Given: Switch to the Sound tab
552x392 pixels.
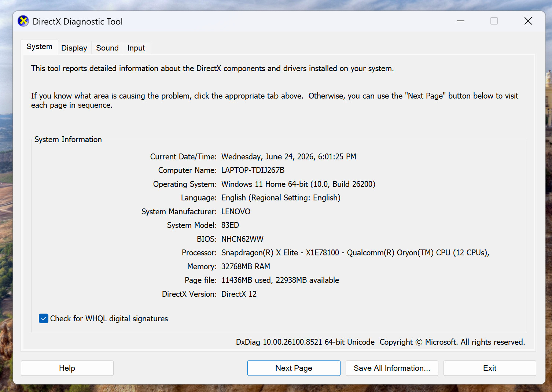Looking at the screenshot, I should pyautogui.click(x=107, y=48).
